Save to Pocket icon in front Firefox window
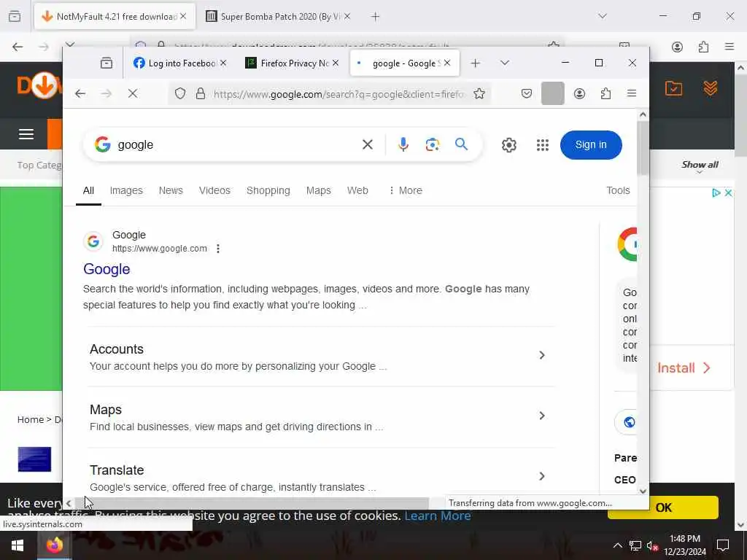Screen dimensions: 747x560 coord(527,94)
